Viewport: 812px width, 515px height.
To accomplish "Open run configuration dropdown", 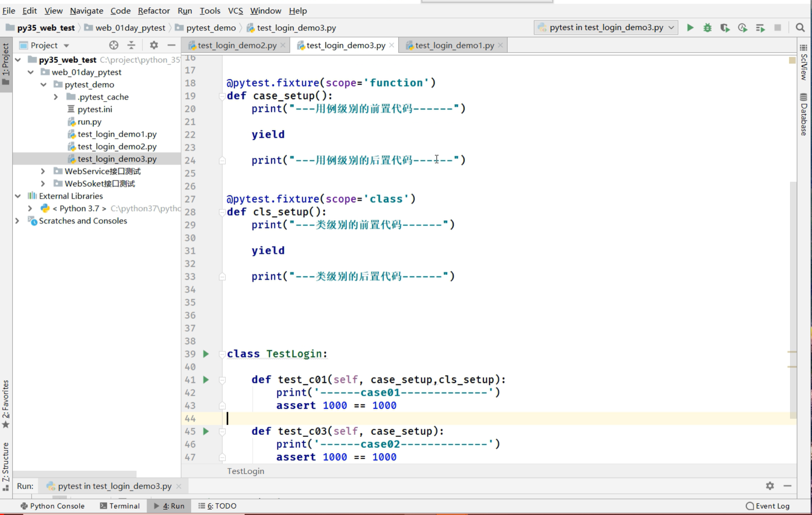I will click(x=606, y=28).
